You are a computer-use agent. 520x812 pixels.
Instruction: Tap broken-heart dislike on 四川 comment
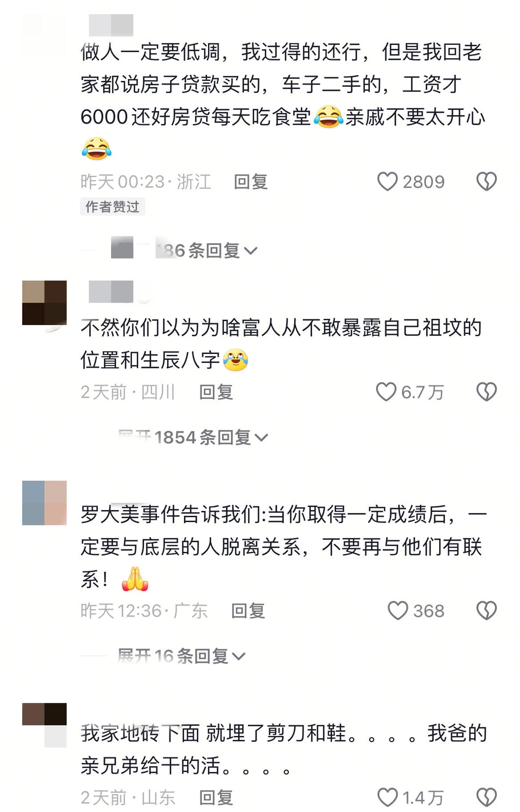486,392
